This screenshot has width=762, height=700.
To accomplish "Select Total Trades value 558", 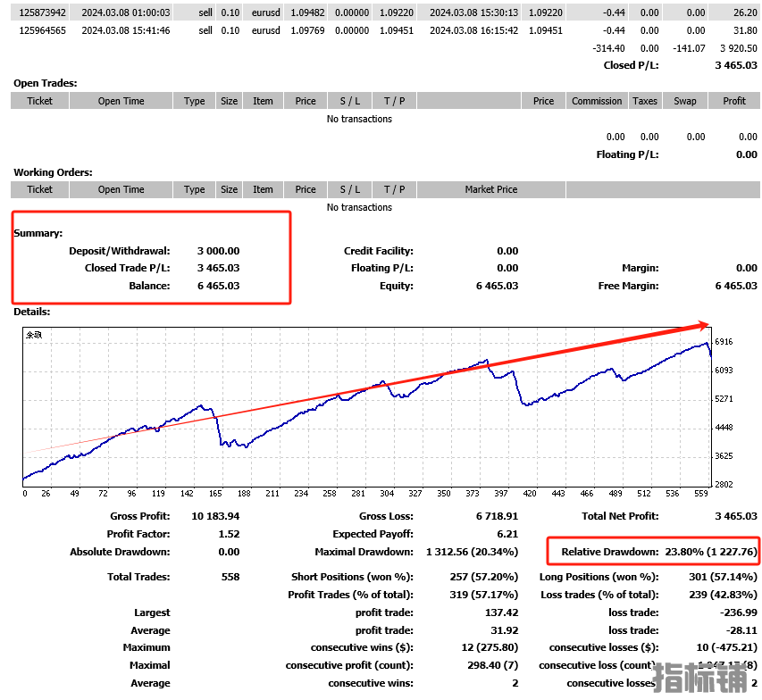I will (230, 577).
